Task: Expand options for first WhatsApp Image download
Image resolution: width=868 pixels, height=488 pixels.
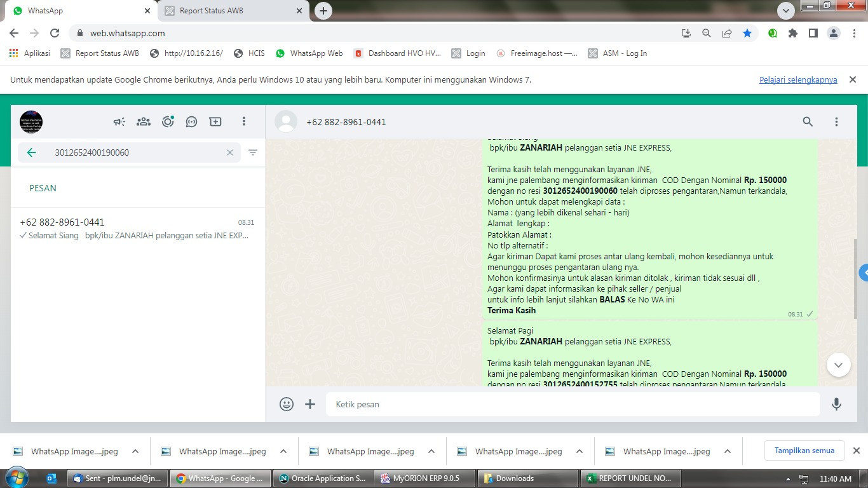Action: [x=135, y=451]
